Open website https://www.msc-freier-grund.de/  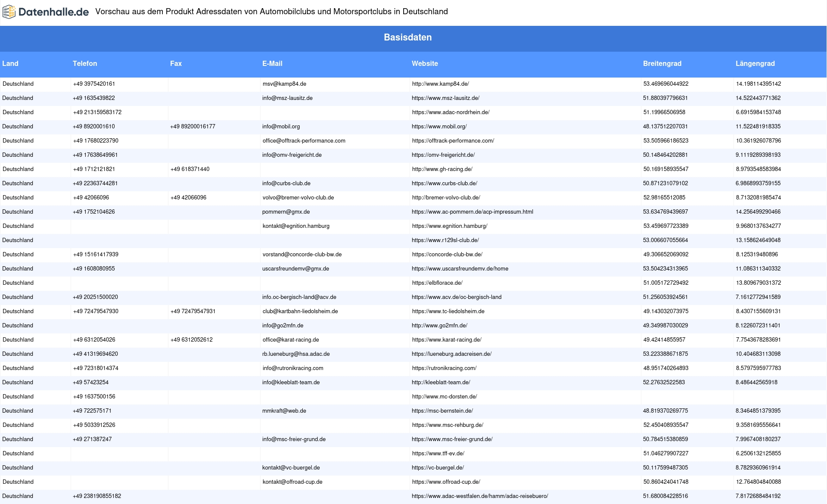[452, 439]
